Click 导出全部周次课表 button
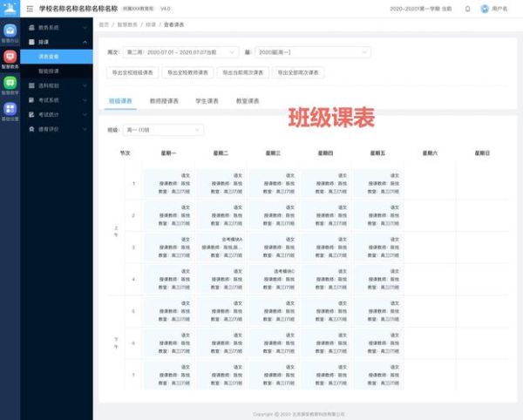Image resolution: width=523 pixels, height=420 pixels. tap(298, 72)
